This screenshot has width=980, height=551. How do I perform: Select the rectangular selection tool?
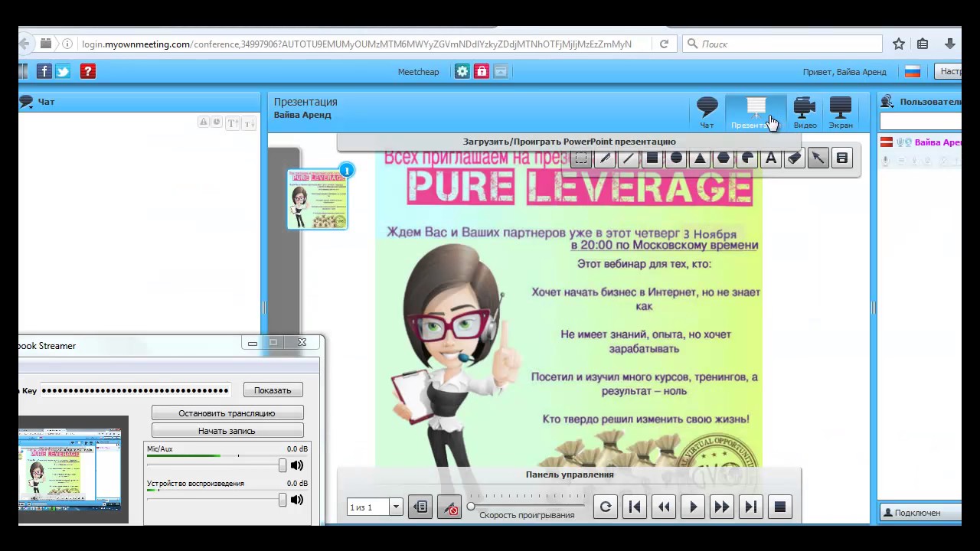581,158
